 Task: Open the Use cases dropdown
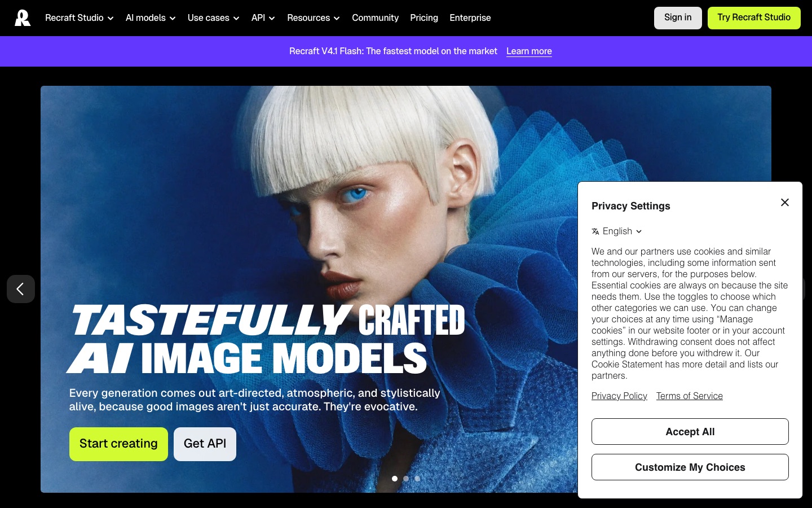pos(214,18)
